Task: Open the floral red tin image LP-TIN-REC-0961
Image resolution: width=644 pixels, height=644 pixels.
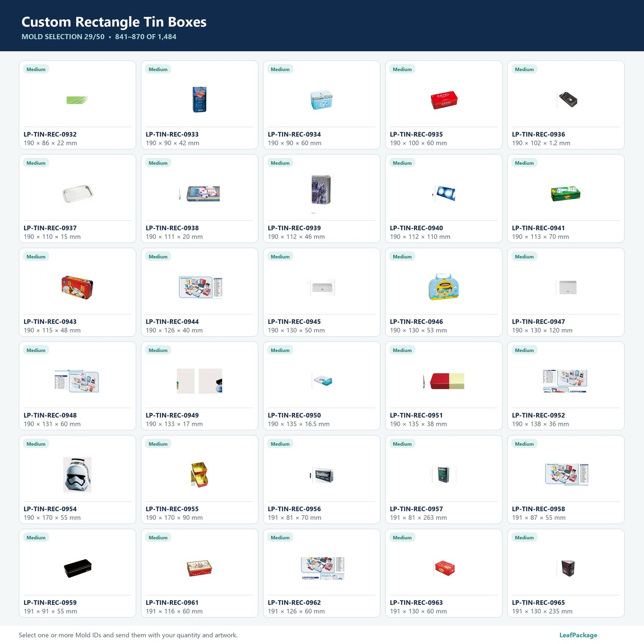Action: (x=199, y=568)
